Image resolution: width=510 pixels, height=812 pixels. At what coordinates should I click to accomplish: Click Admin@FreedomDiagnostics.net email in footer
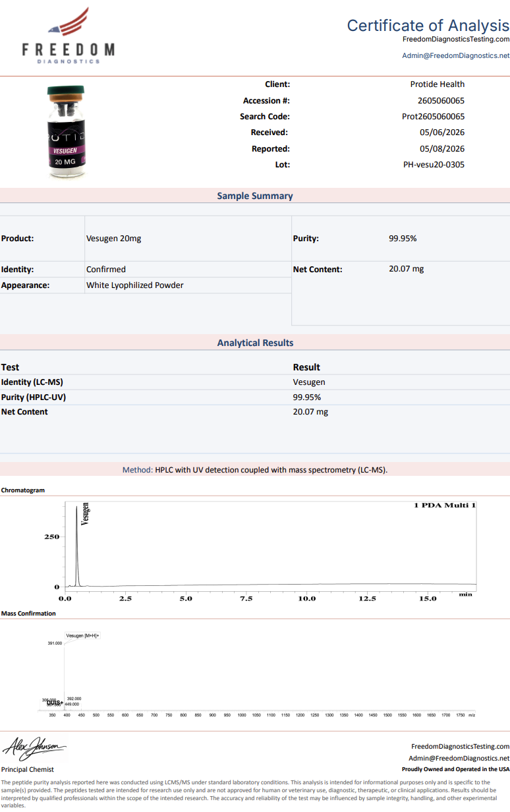pos(459,759)
